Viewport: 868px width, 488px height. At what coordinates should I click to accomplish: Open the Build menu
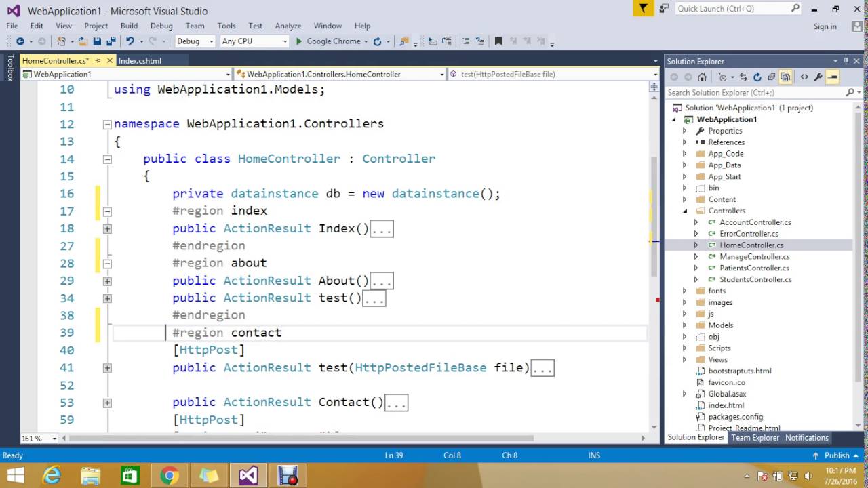click(129, 26)
